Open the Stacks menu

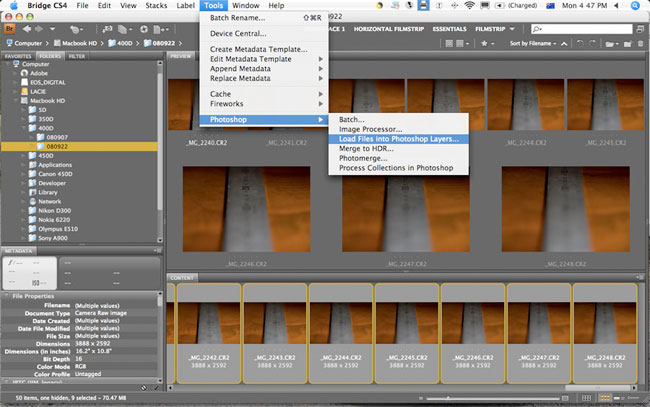pos(156,5)
